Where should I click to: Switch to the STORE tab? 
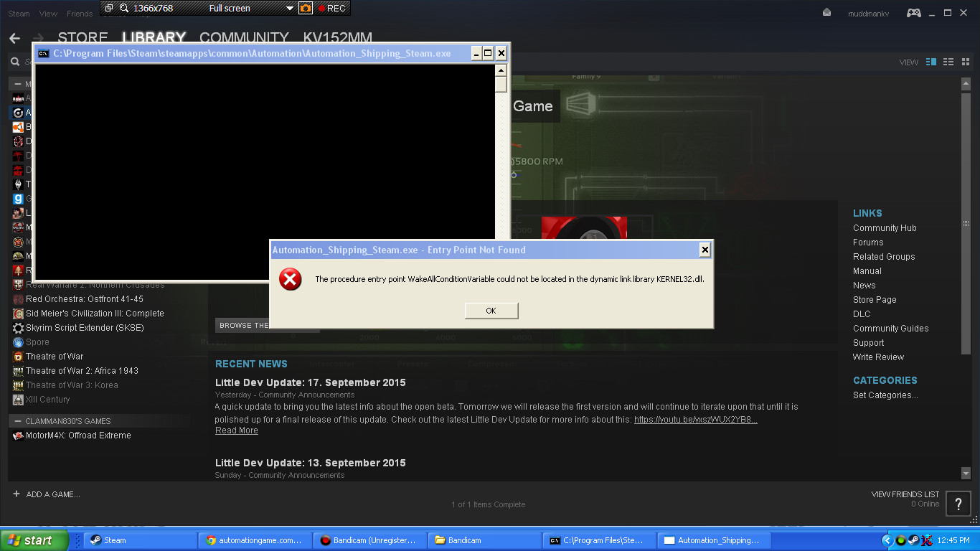click(83, 38)
